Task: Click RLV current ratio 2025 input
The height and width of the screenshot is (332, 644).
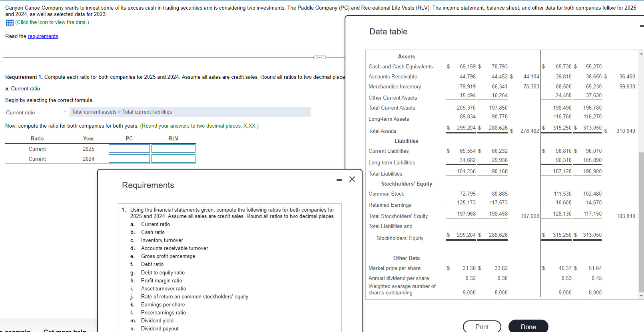Action: [x=173, y=149]
